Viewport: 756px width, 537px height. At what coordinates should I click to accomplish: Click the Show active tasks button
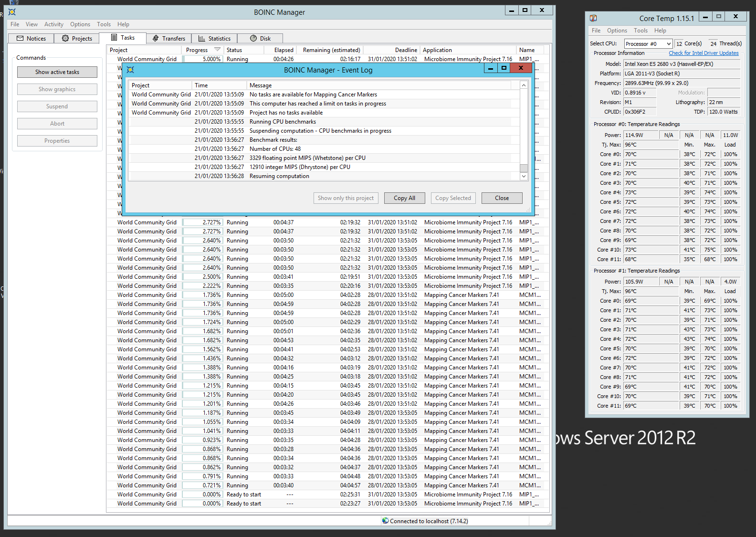pyautogui.click(x=57, y=72)
